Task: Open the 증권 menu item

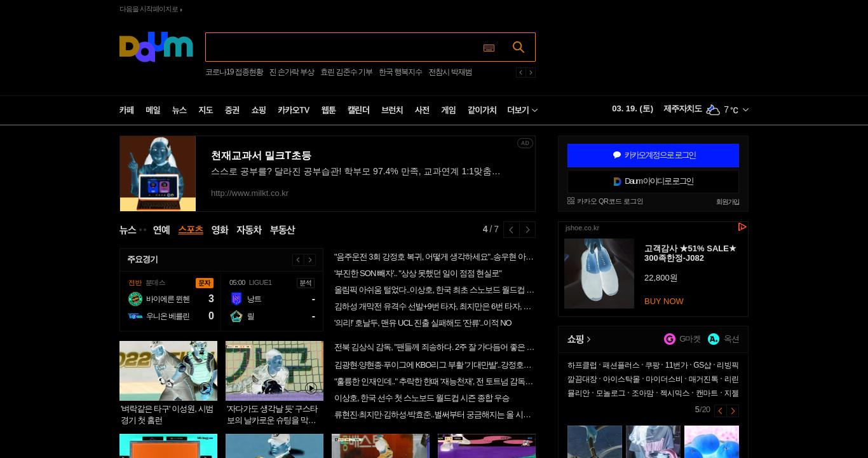Action: click(x=233, y=110)
